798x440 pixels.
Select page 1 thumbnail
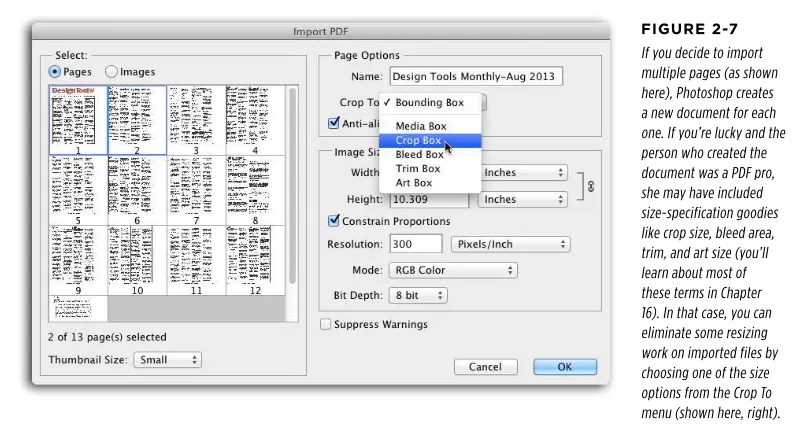pyautogui.click(x=78, y=120)
